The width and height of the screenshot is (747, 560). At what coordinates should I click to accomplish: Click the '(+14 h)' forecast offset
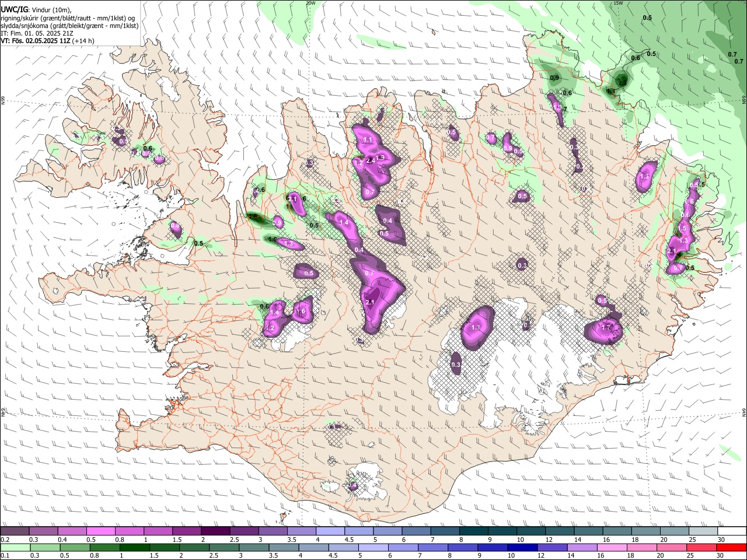point(84,41)
